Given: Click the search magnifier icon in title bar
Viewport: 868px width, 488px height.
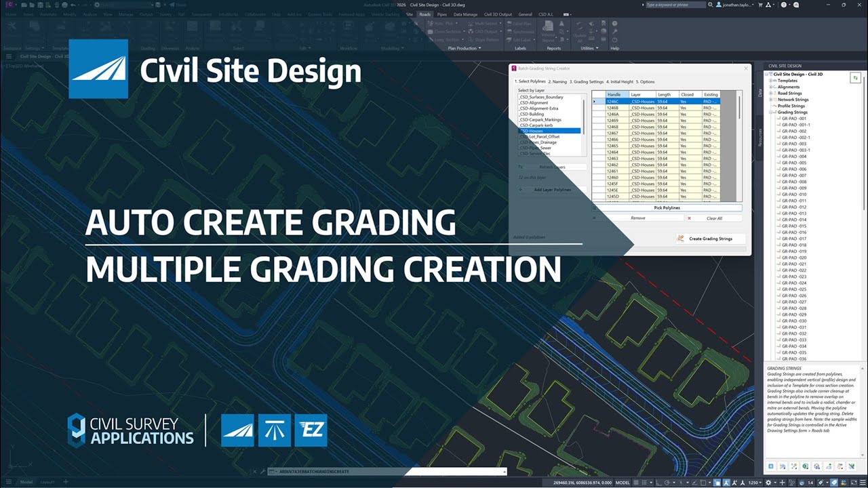Looking at the screenshot, I should pyautogui.click(x=710, y=5).
